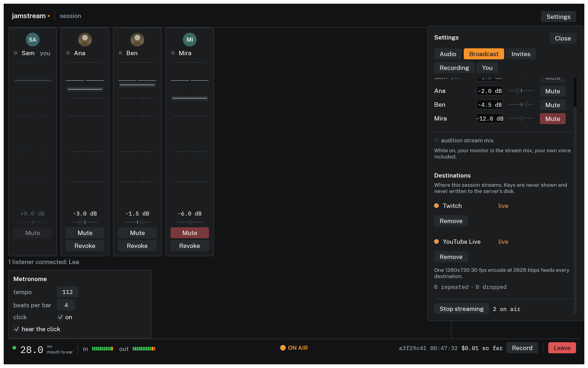Mute Ben's mixer channel

137,233
